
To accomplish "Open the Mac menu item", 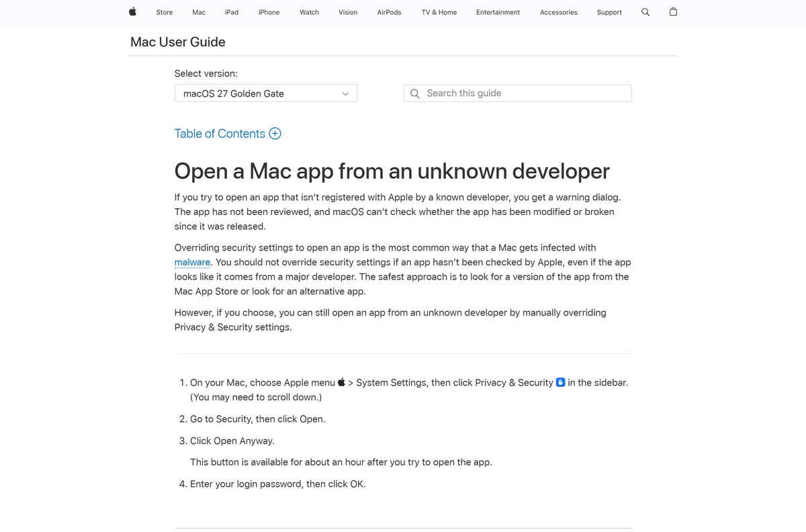I will click(199, 12).
